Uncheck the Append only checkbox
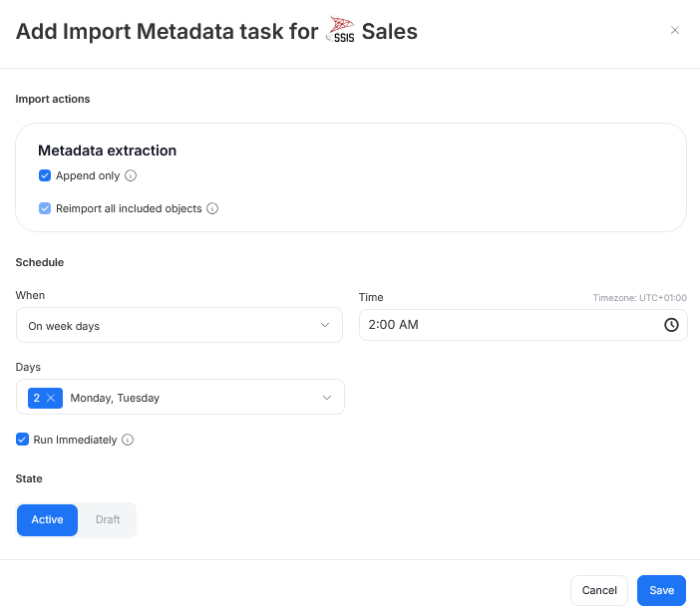 [44, 176]
